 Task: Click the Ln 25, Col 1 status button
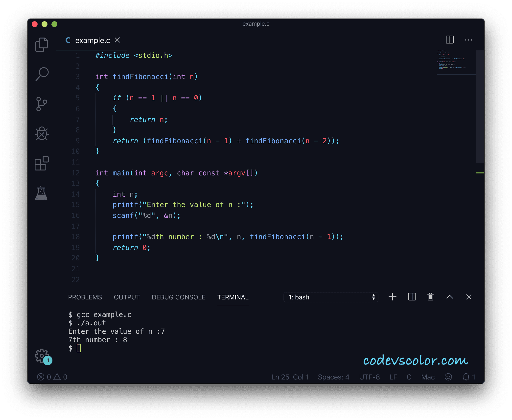point(290,377)
